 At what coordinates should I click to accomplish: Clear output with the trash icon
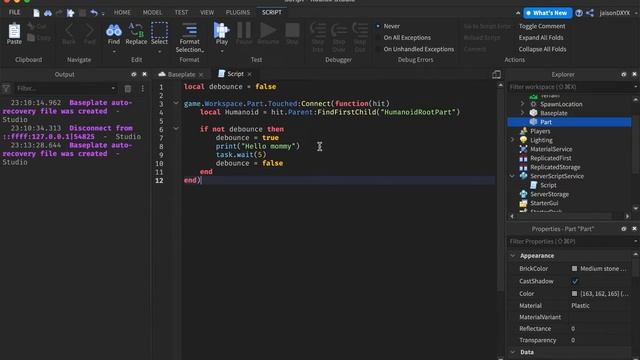point(128,88)
